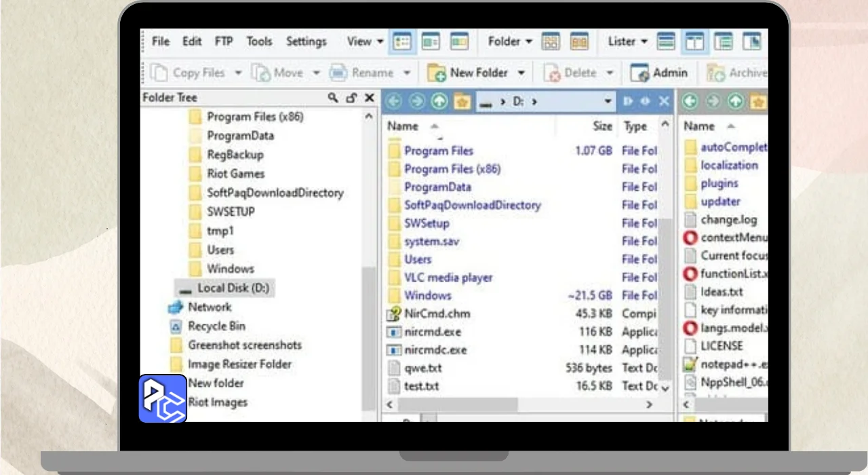The height and width of the screenshot is (475, 868).
Task: Open the Settings menu
Action: [306, 41]
